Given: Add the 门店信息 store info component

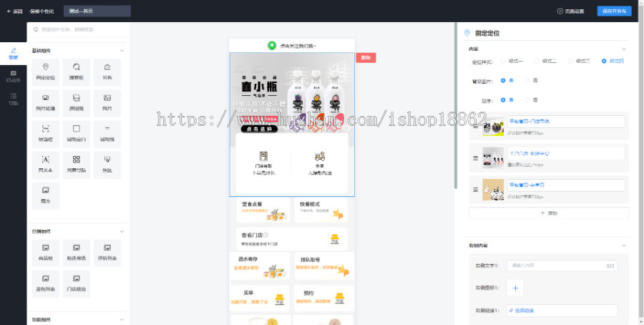Looking at the screenshot, I should tap(77, 284).
